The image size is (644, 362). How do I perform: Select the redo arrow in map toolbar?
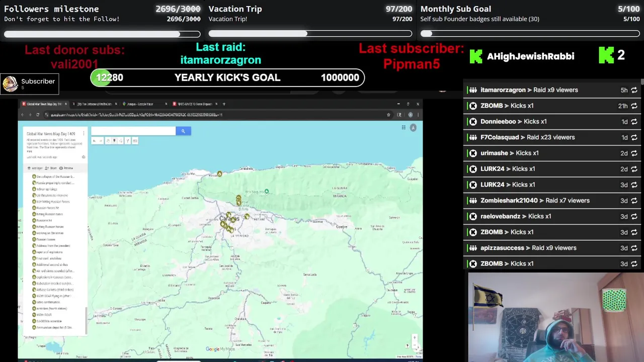pyautogui.click(x=101, y=141)
